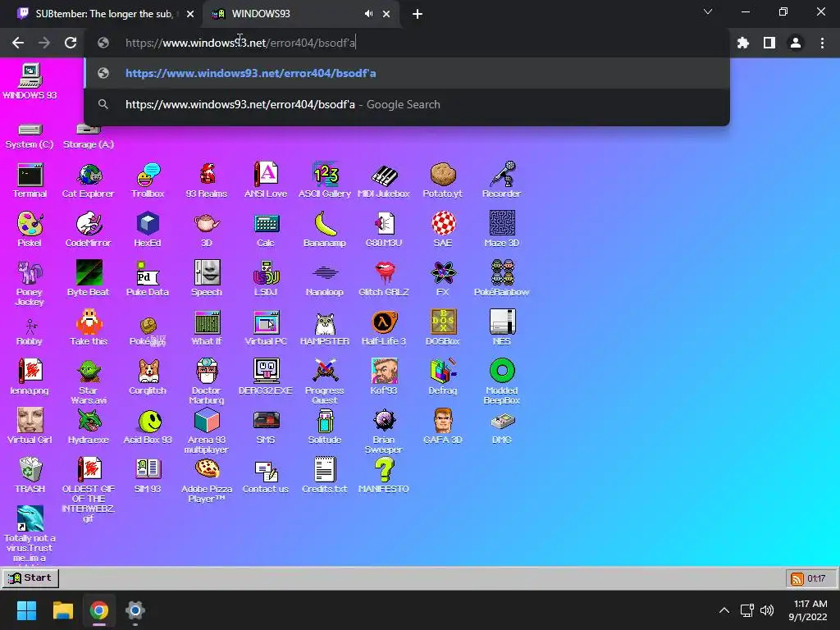Open Chrome extensions puzzle icon
Screen dimensions: 840x630
click(x=743, y=43)
